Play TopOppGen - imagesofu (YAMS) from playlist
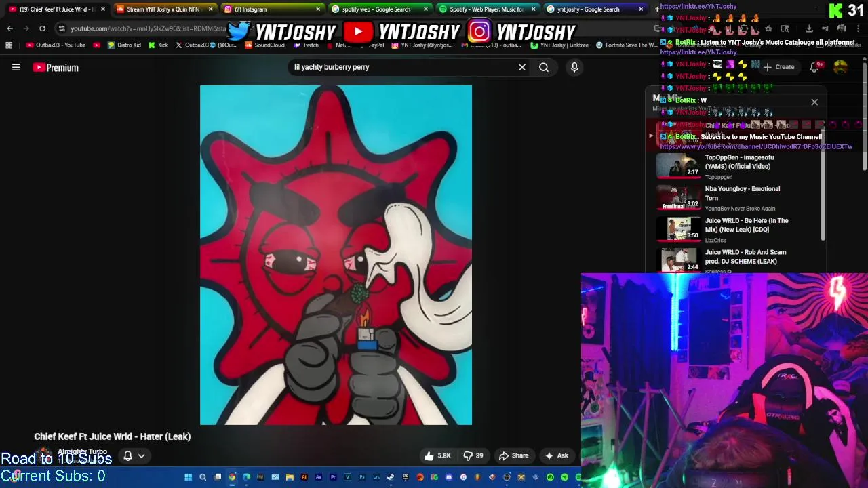The image size is (868, 488). coord(678,166)
